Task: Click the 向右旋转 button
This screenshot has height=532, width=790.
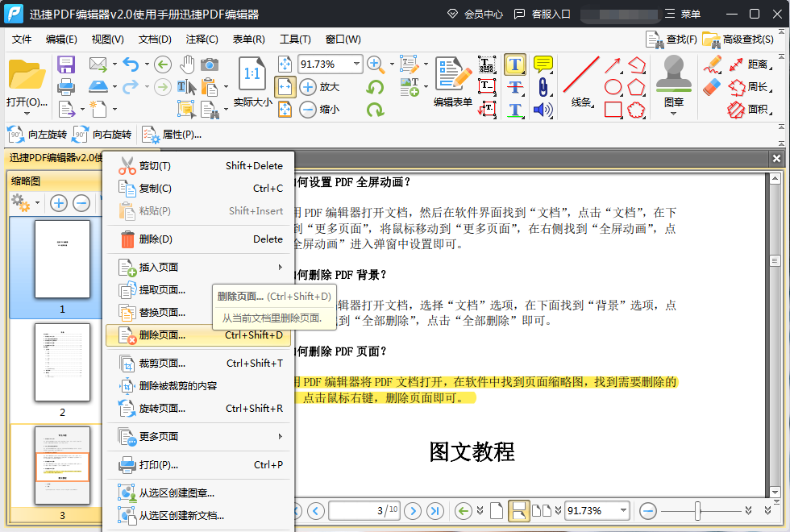Action: point(102,135)
